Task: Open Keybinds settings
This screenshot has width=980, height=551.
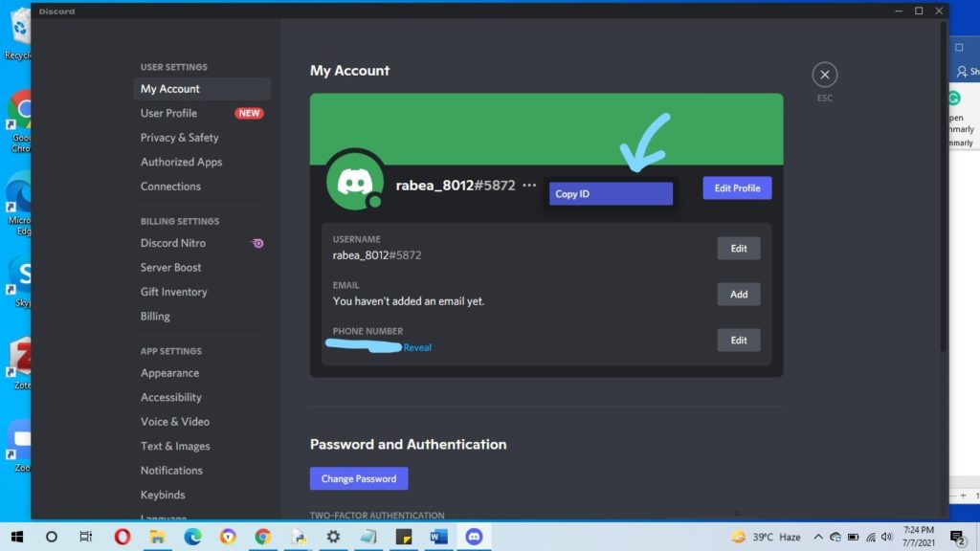Action: pos(202,495)
